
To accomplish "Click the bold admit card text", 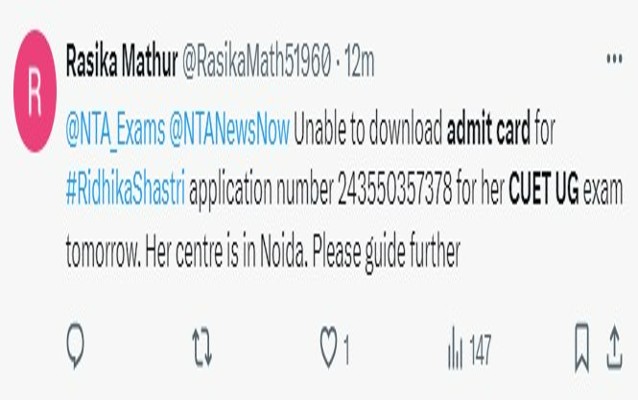I will (x=488, y=130).
